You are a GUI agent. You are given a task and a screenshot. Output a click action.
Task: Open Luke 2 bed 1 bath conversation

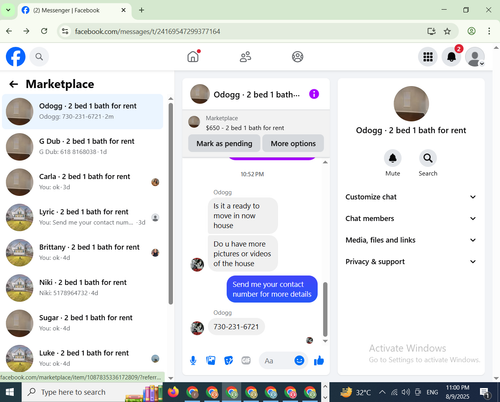83,358
